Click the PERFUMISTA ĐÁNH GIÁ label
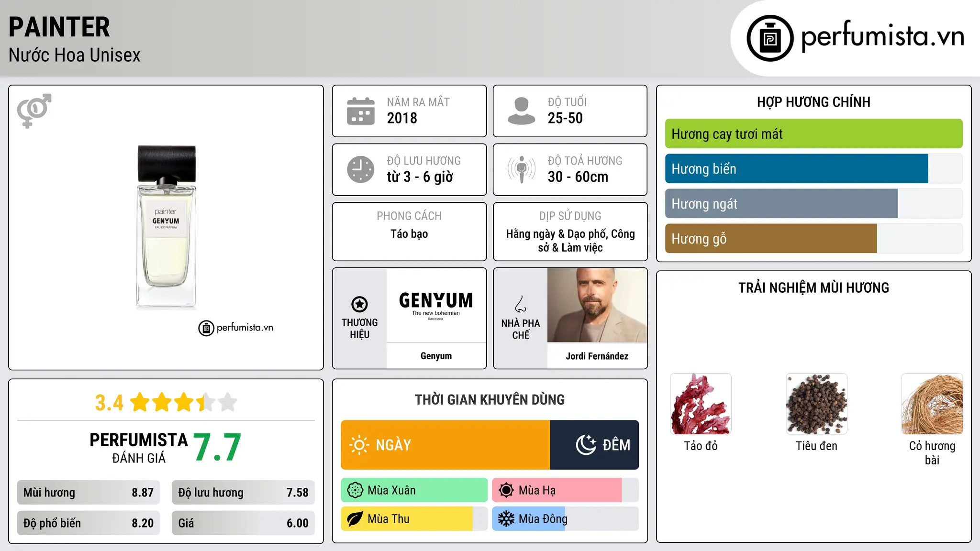This screenshot has height=551, width=980. point(139,448)
